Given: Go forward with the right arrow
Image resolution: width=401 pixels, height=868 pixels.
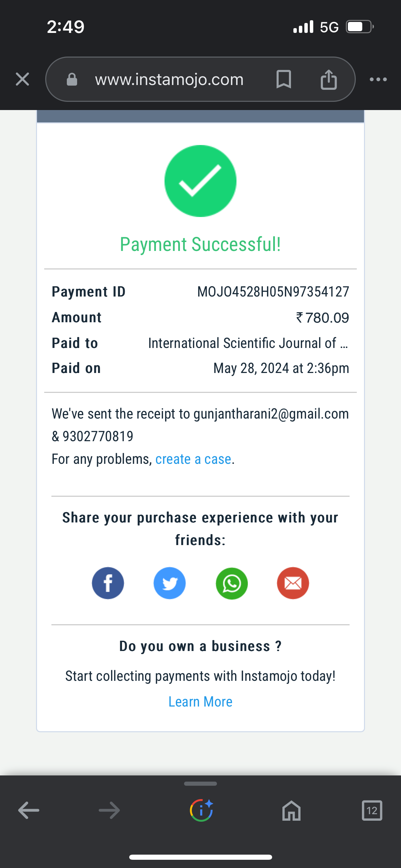Looking at the screenshot, I should point(109,810).
